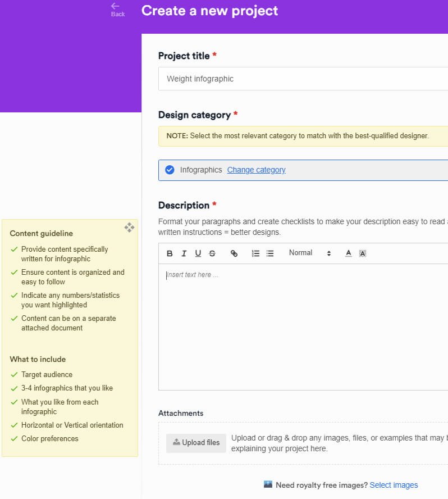Click the royalty free images picture icon

(268, 484)
